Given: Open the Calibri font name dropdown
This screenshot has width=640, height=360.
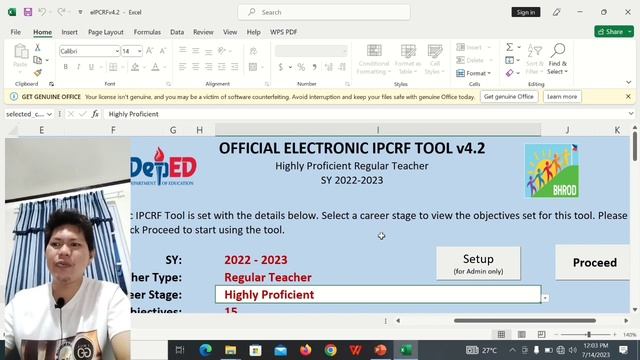Looking at the screenshot, I should click(117, 51).
